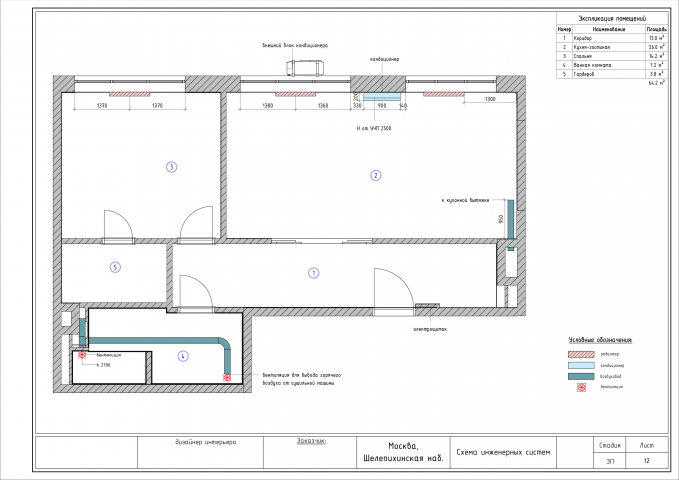Image resolution: width=679 pixels, height=480 pixels.
Task: Click the red vent symbol beside the 'вентиляция' label
Action: coord(82,355)
